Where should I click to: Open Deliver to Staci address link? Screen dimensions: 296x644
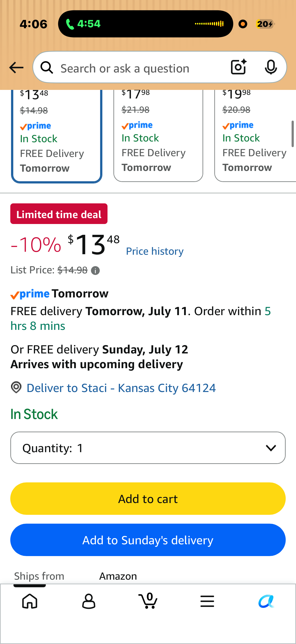(x=121, y=388)
